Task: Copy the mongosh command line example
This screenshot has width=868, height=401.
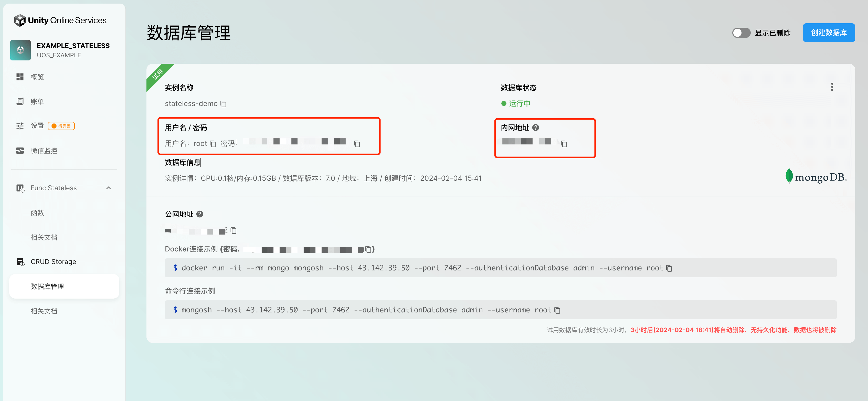Action: pos(557,310)
